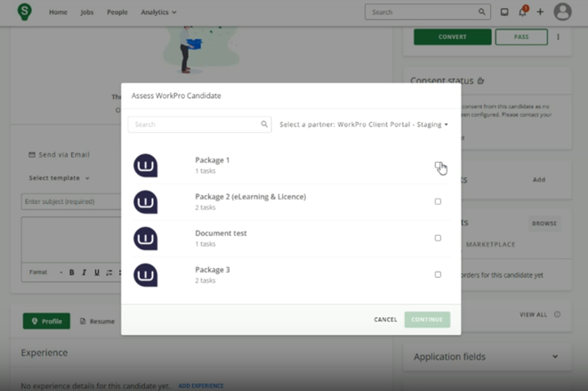
Task: Click the PASS button
Action: click(521, 37)
